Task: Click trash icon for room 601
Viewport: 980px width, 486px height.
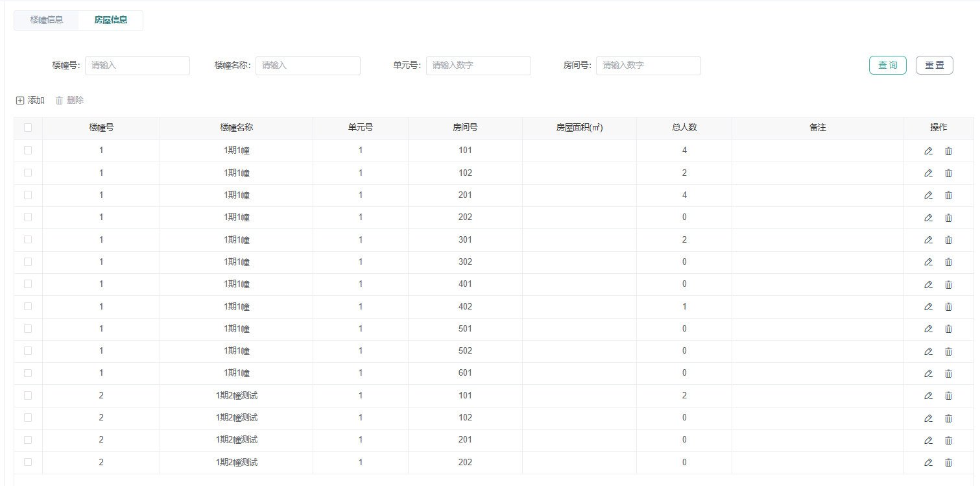Action: [948, 374]
